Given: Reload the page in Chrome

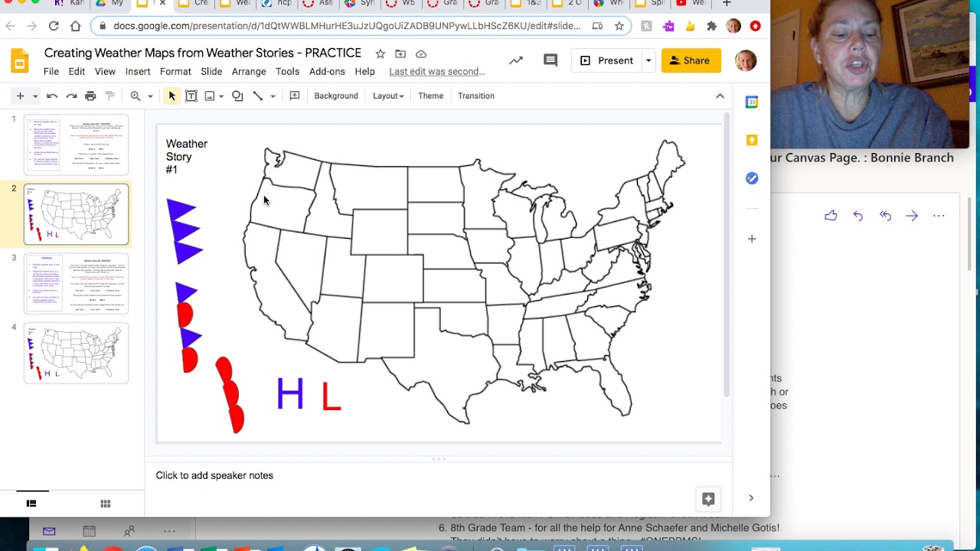Looking at the screenshot, I should pyautogui.click(x=54, y=26).
